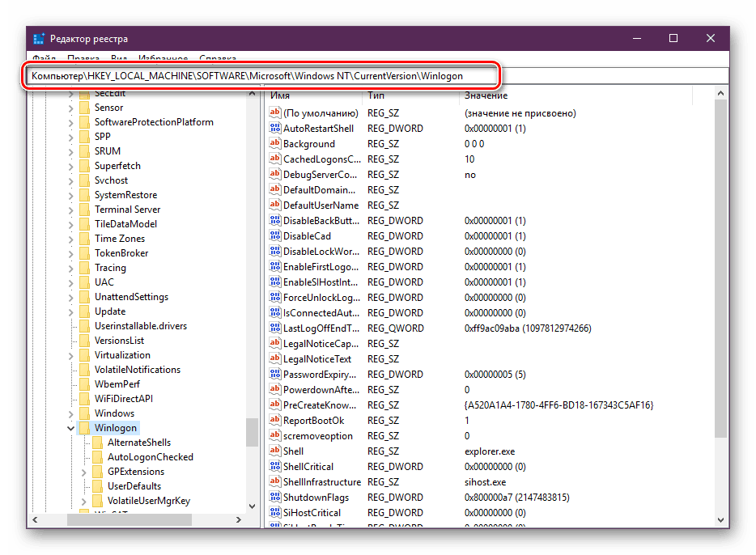Click the values list vertical scrollbar thumb
Screen dimensions: 756x555
coord(720,269)
